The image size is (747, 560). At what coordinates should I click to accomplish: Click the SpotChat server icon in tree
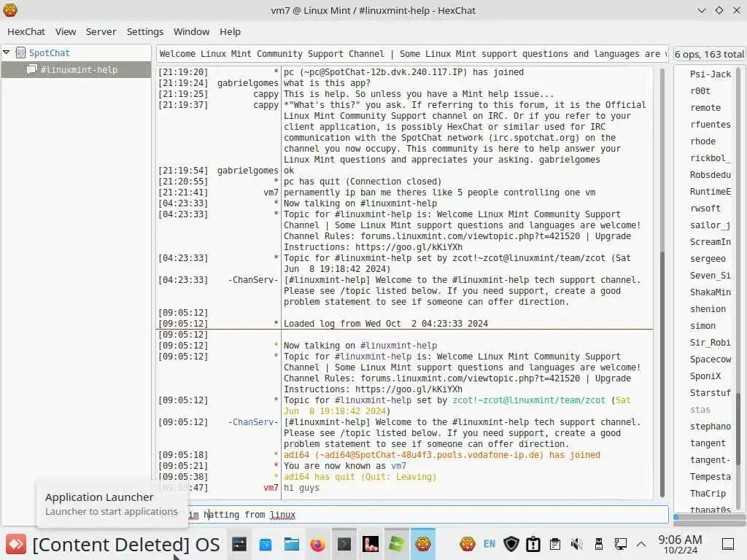(20, 52)
